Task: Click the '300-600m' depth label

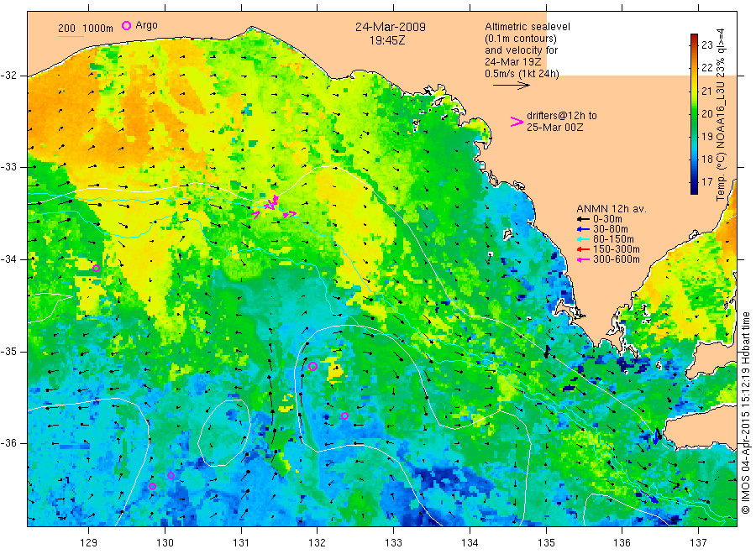Action: [617, 259]
